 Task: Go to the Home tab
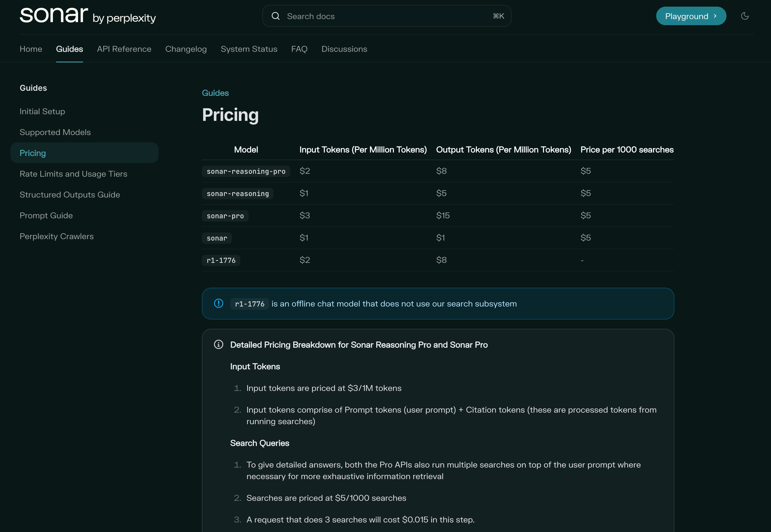[x=31, y=49]
